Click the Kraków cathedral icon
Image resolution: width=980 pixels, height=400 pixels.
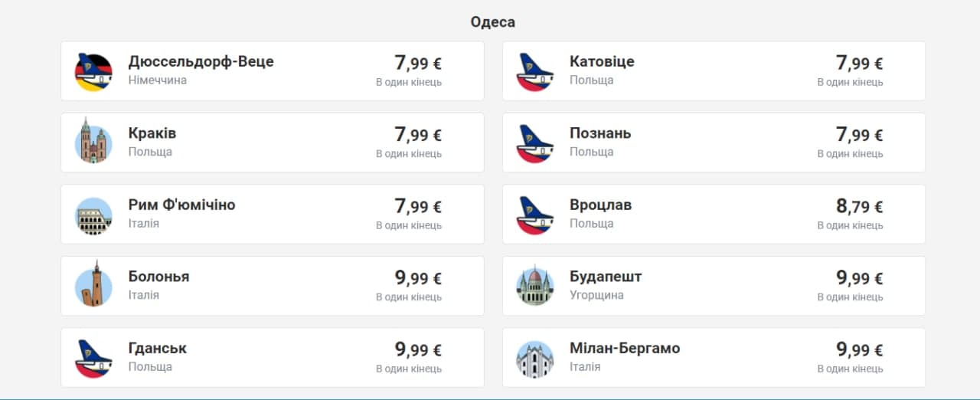point(93,143)
